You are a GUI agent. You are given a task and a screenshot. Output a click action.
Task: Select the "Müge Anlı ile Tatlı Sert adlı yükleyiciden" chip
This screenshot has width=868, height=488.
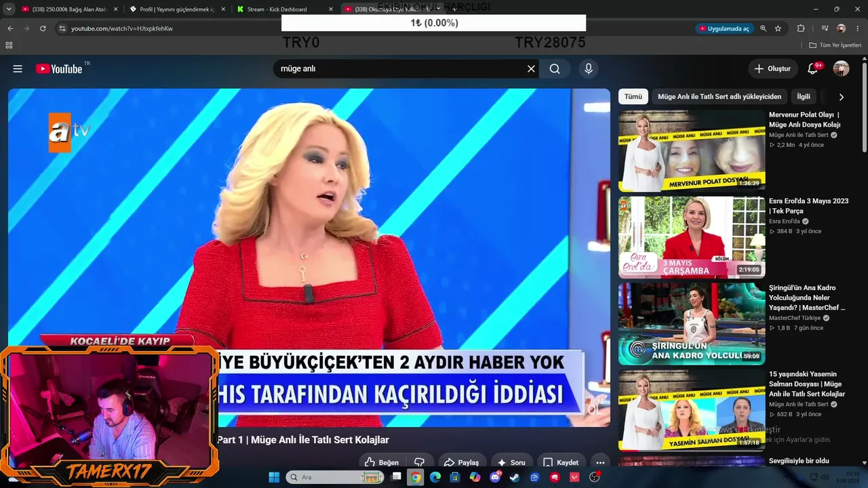pos(719,97)
